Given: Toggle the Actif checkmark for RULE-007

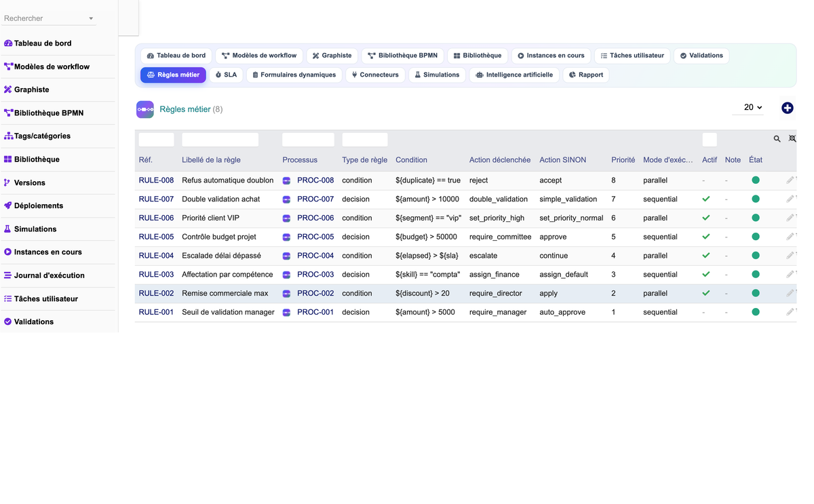Looking at the screenshot, I should click(x=706, y=199).
